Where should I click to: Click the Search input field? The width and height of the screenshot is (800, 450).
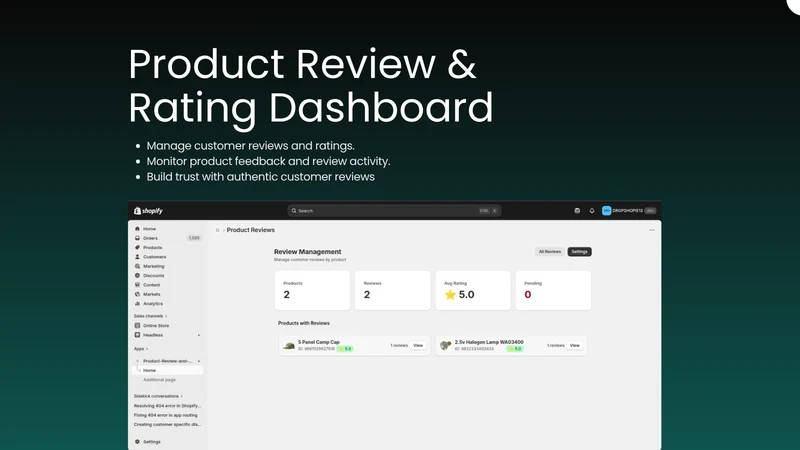click(x=394, y=211)
